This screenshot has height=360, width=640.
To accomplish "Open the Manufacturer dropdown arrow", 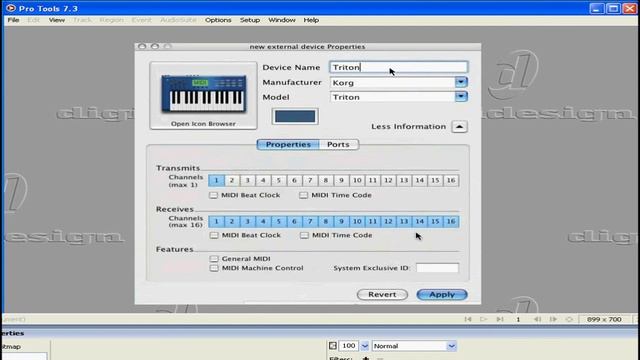I will coord(461,82).
